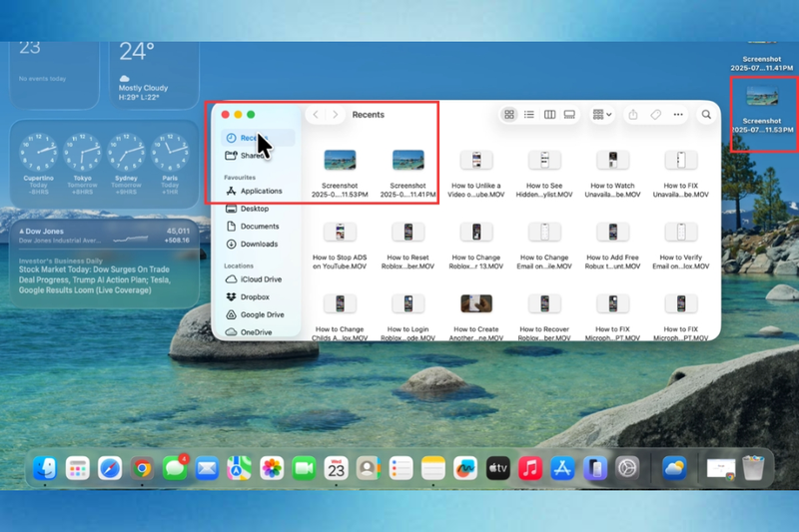Viewport: 799px width, 532px height.
Task: Open Apple TV from the Dock
Action: [497, 468]
